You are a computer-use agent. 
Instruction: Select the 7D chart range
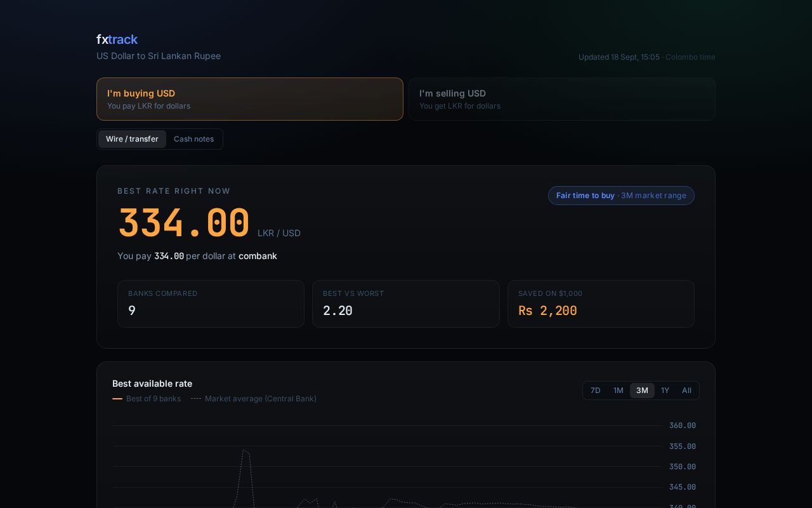coord(596,391)
